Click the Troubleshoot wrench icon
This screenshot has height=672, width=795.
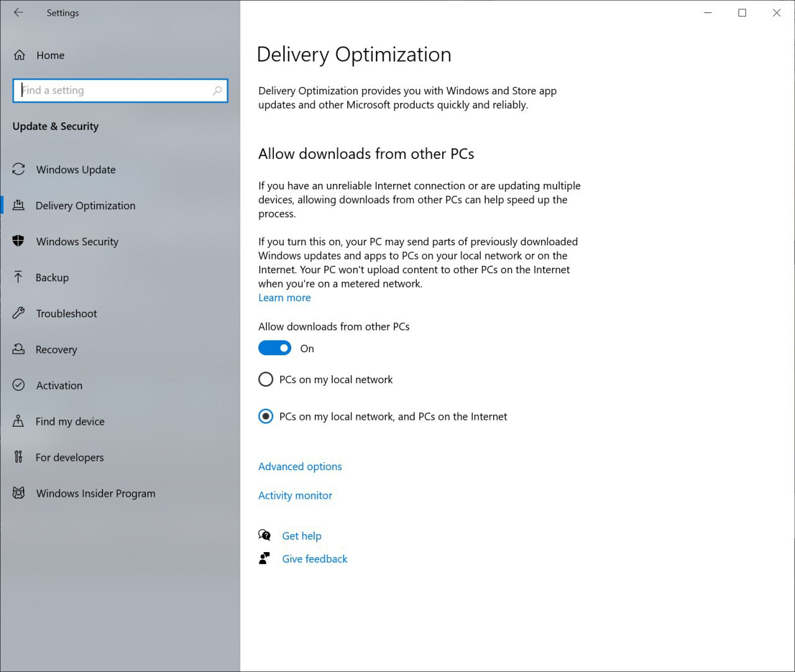coord(19,313)
